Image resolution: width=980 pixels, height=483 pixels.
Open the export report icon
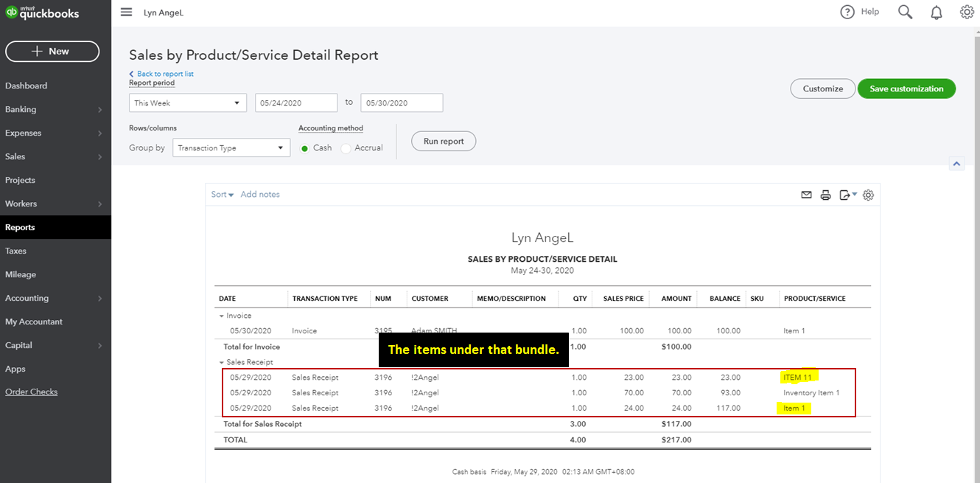click(846, 195)
